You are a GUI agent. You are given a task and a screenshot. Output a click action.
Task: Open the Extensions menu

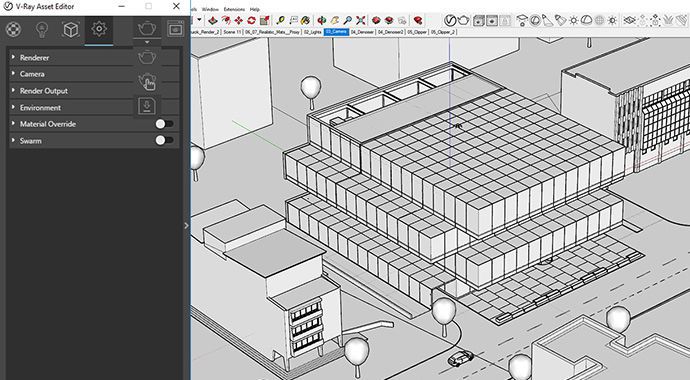click(234, 9)
